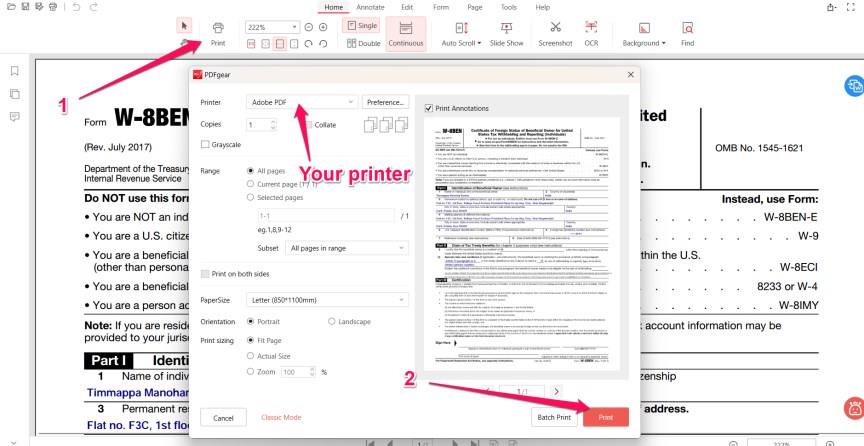Enable the Grayscale checkbox

point(205,144)
